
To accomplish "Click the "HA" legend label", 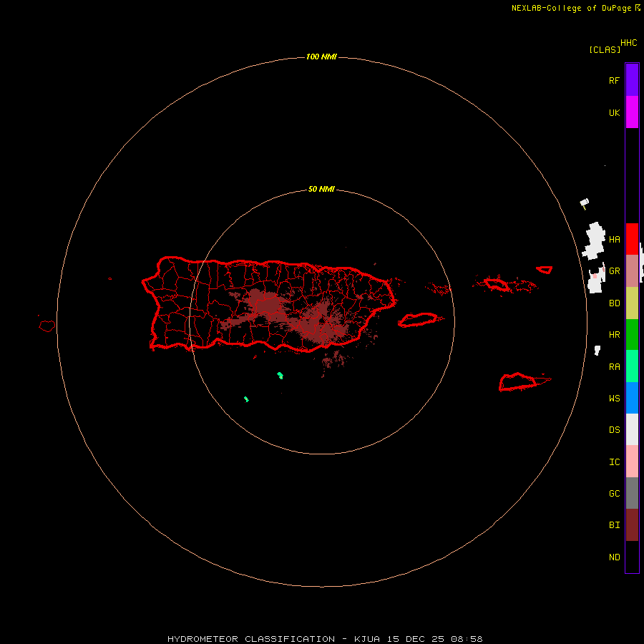I will point(615,240).
